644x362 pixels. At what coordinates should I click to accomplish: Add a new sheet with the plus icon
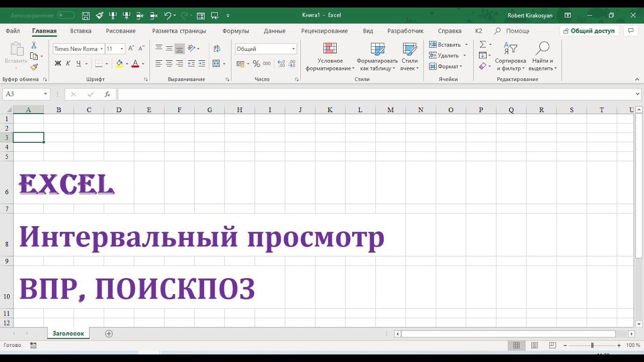pyautogui.click(x=109, y=333)
